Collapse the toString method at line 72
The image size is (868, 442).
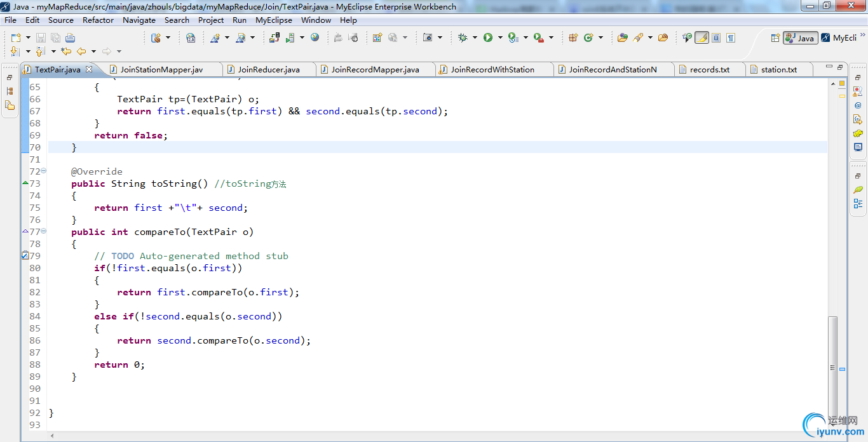[43, 171]
